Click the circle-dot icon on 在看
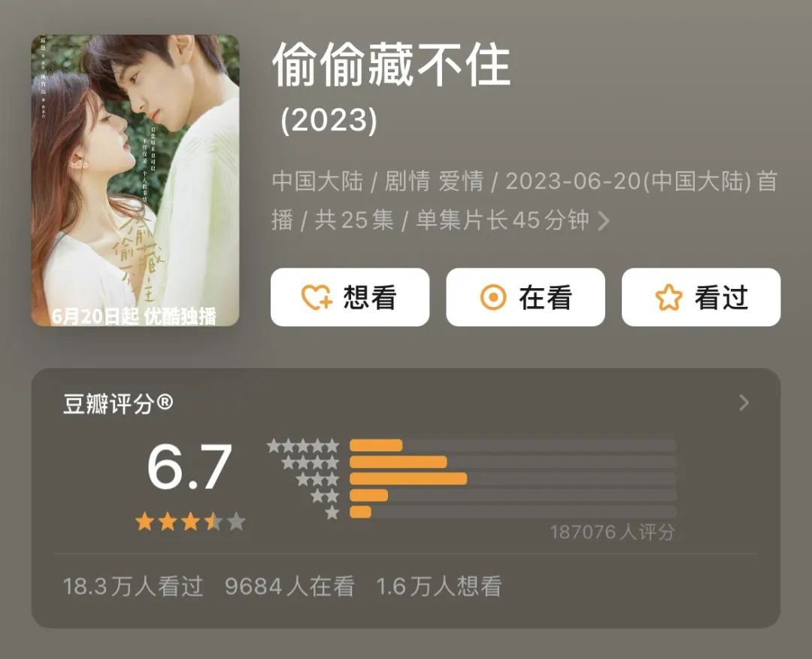Viewport: 812px width, 659px height. click(493, 297)
